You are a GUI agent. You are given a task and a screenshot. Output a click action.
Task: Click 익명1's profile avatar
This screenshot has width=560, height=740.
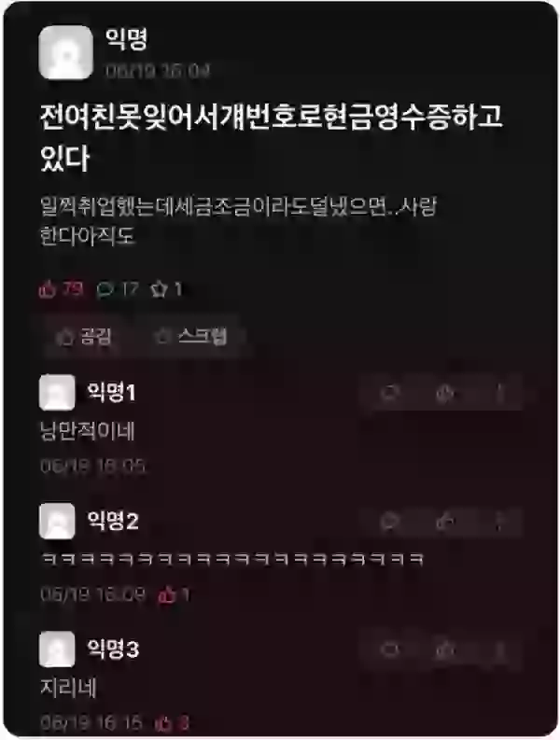coord(57,393)
